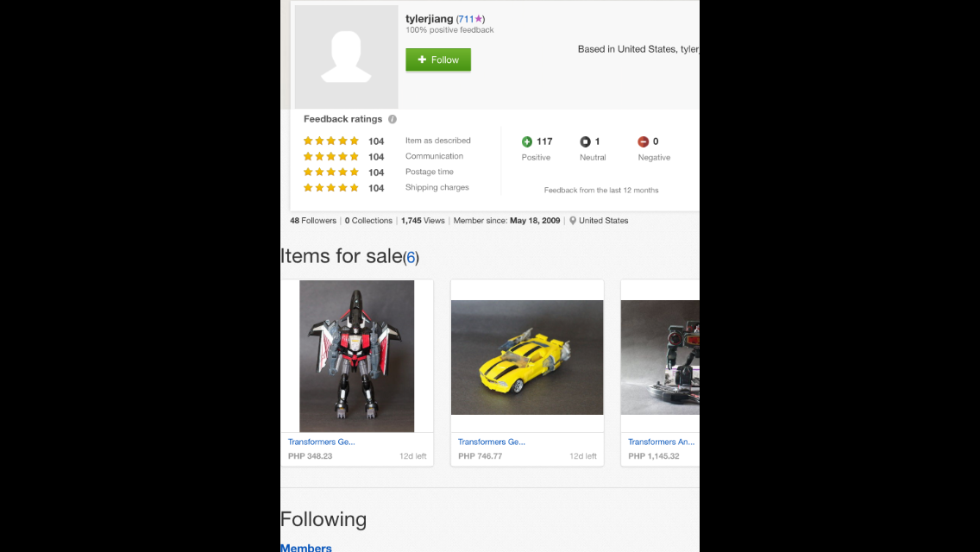This screenshot has height=552, width=980.
Task: Click the third robot toy thumbnail
Action: (x=660, y=357)
